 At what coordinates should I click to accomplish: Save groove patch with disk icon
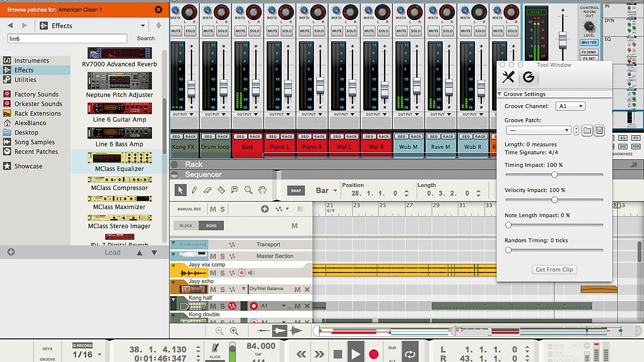[x=599, y=130]
